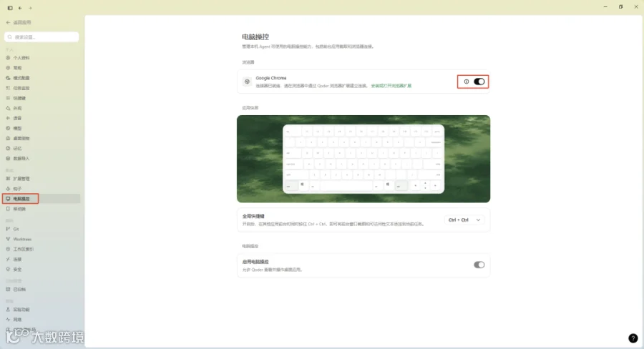
Task: Toggle the sidebar panel icon in title bar
Action: (x=10, y=8)
